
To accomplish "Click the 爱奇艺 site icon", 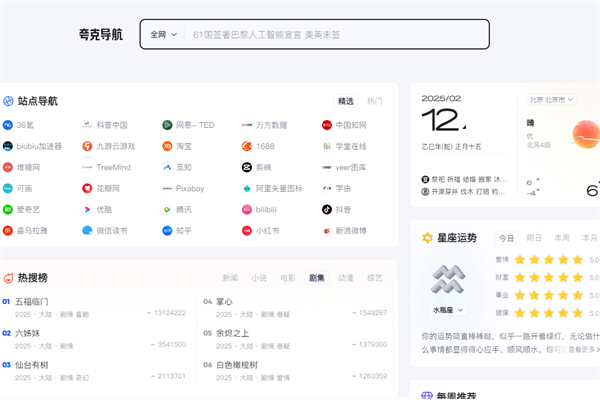I will coord(8,209).
